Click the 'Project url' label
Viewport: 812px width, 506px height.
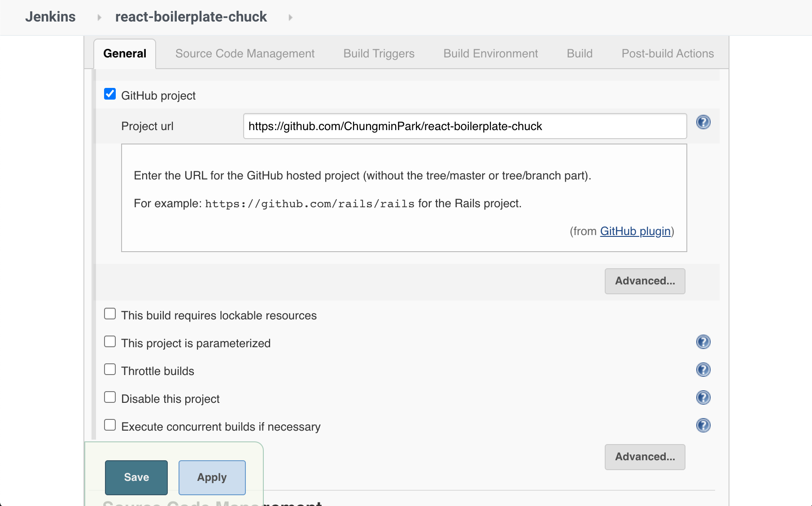point(147,126)
